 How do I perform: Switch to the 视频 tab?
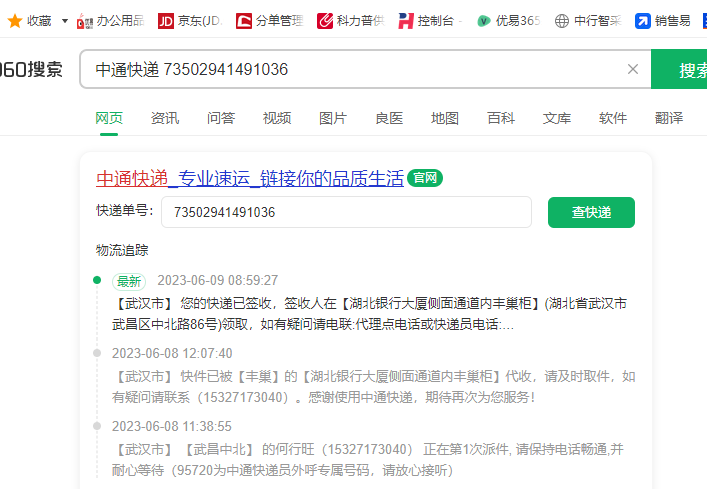pyautogui.click(x=277, y=118)
